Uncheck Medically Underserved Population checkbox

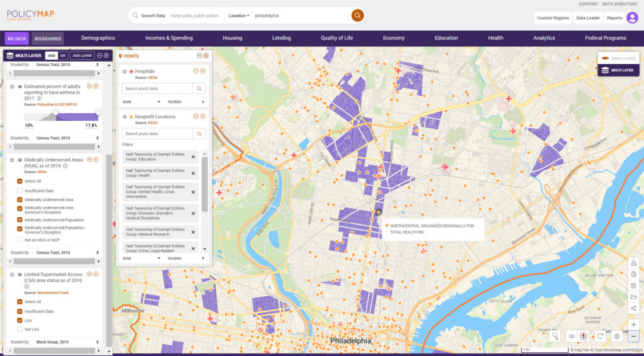(19, 220)
